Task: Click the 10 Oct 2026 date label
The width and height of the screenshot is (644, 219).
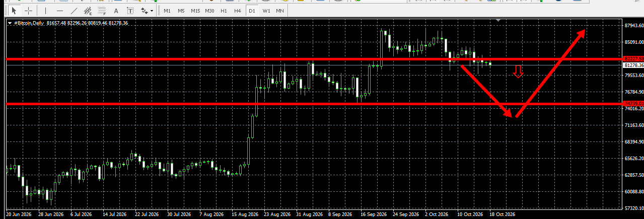Action: click(x=471, y=214)
